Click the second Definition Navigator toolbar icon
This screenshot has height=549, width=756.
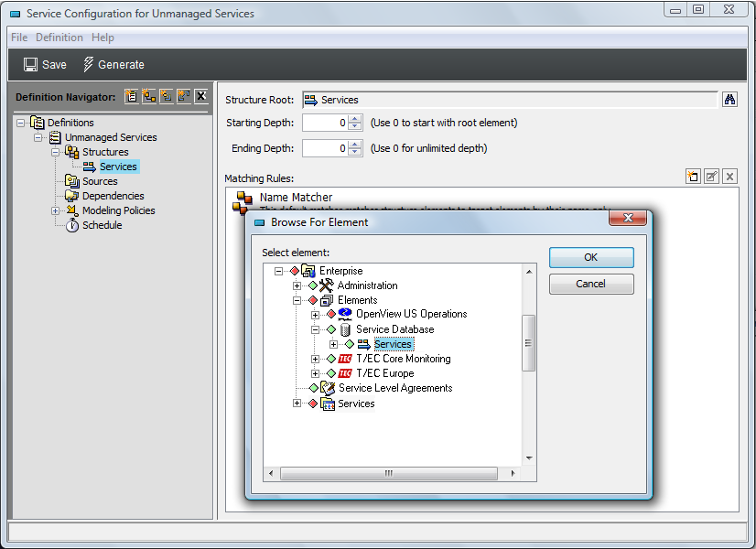(148, 96)
